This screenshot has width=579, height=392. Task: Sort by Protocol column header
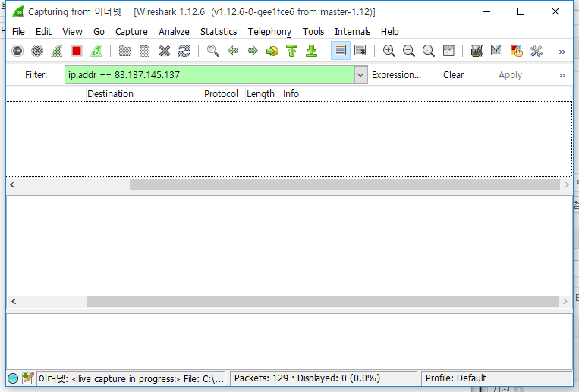click(224, 94)
